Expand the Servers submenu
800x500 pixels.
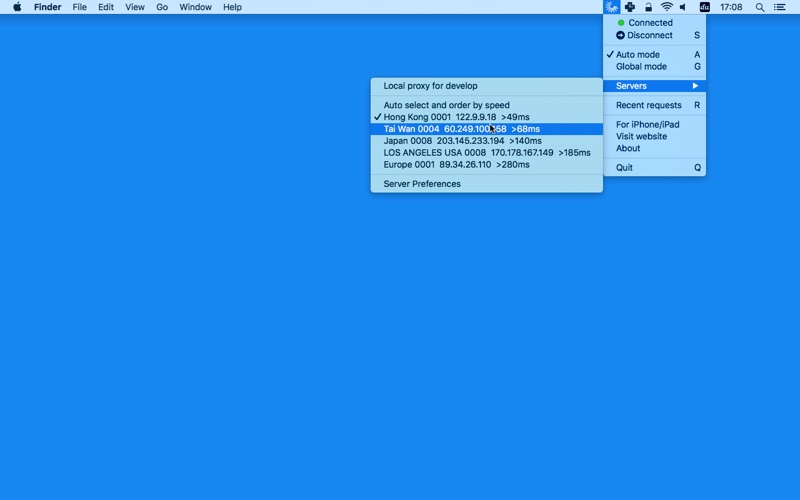pos(655,86)
